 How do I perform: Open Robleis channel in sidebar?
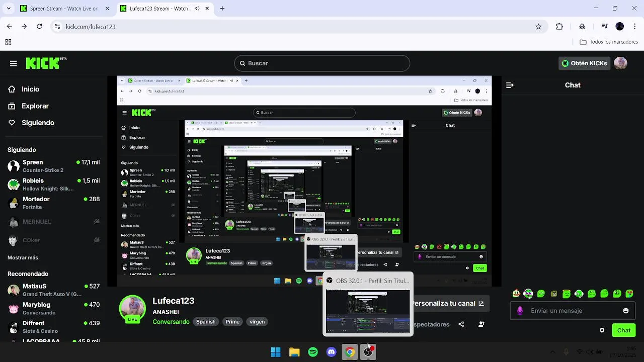click(54, 185)
